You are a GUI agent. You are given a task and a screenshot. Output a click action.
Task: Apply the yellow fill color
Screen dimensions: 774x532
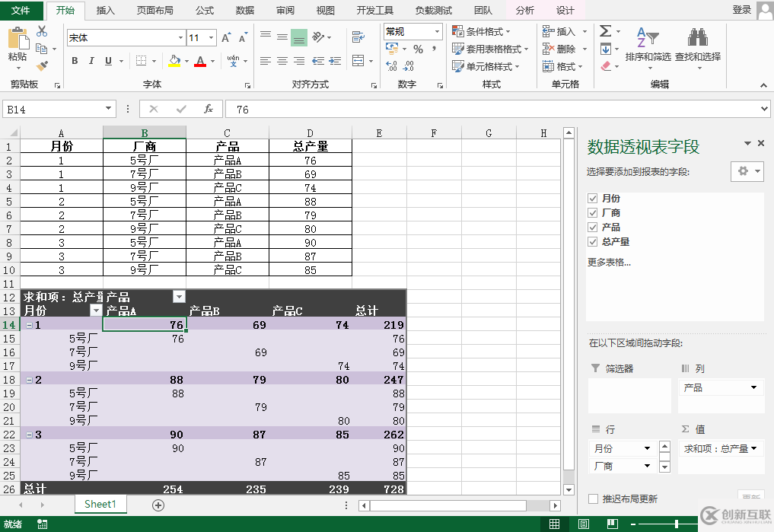(x=174, y=61)
